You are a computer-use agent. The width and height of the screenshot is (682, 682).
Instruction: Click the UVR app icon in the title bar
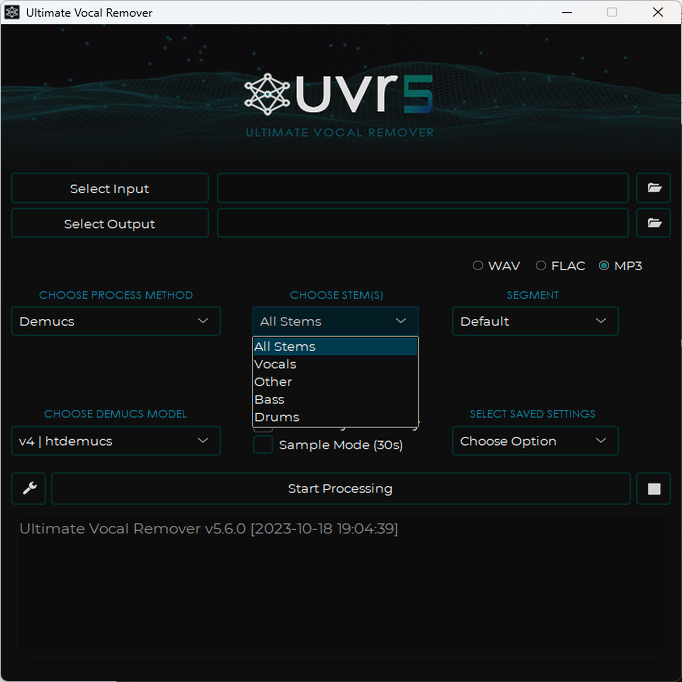12,12
